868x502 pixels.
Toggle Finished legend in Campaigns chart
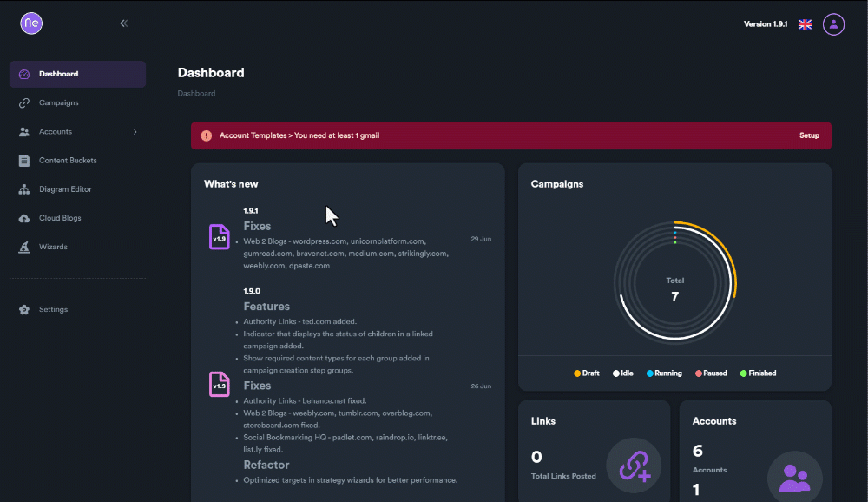[758, 373]
